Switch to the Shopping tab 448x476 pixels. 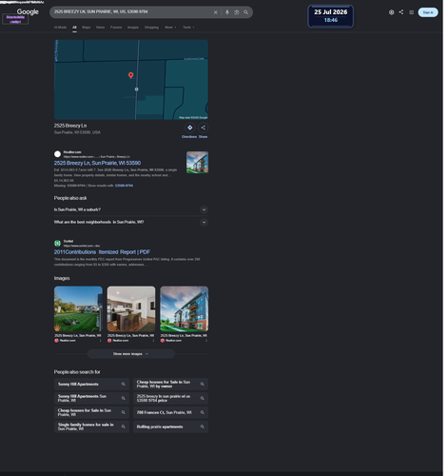pyautogui.click(x=151, y=28)
